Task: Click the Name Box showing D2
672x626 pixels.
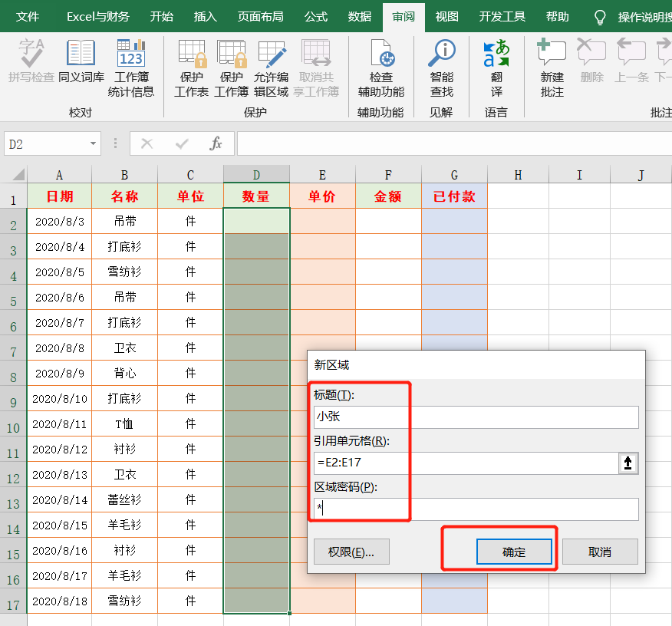Action: pos(46,143)
